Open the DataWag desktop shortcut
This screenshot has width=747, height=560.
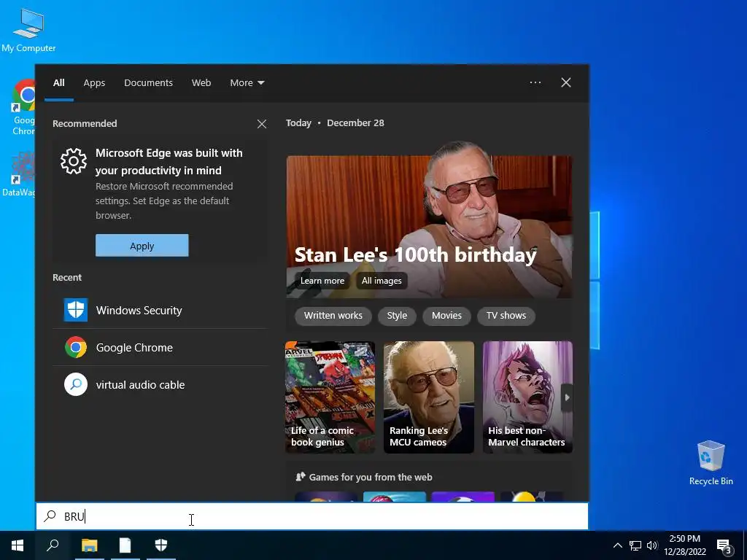pos(19,174)
